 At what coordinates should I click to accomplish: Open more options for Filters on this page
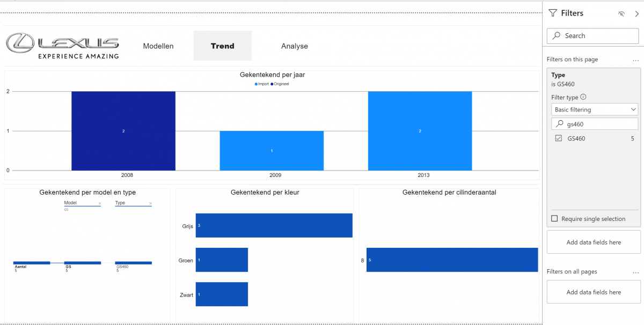(635, 60)
